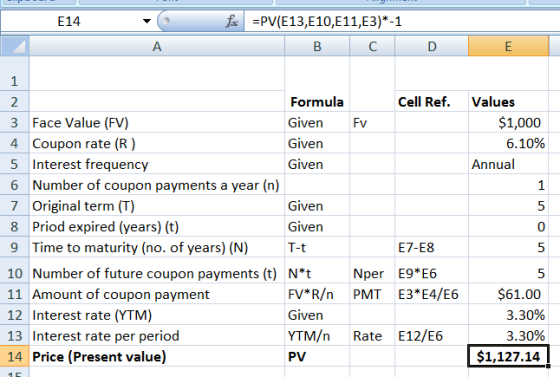Click the 'E12/E6' cell reference
The height and width of the screenshot is (377, 560).
coord(431,336)
